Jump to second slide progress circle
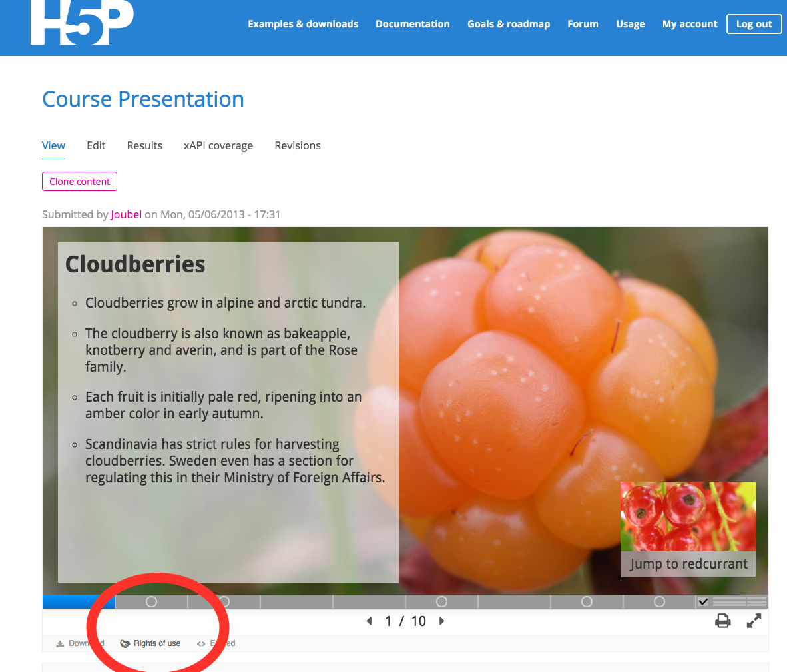The width and height of the screenshot is (787, 672). [151, 602]
